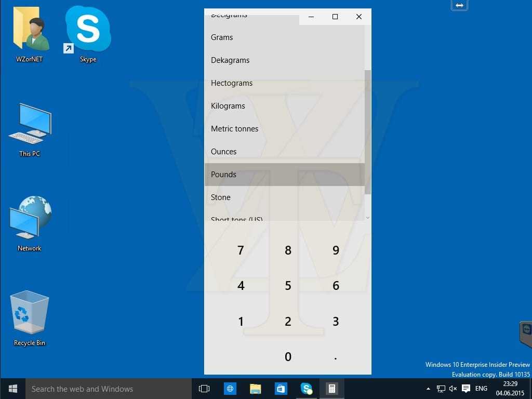Open Skype from the taskbar
This screenshot has width=532, height=399.
coord(307,389)
